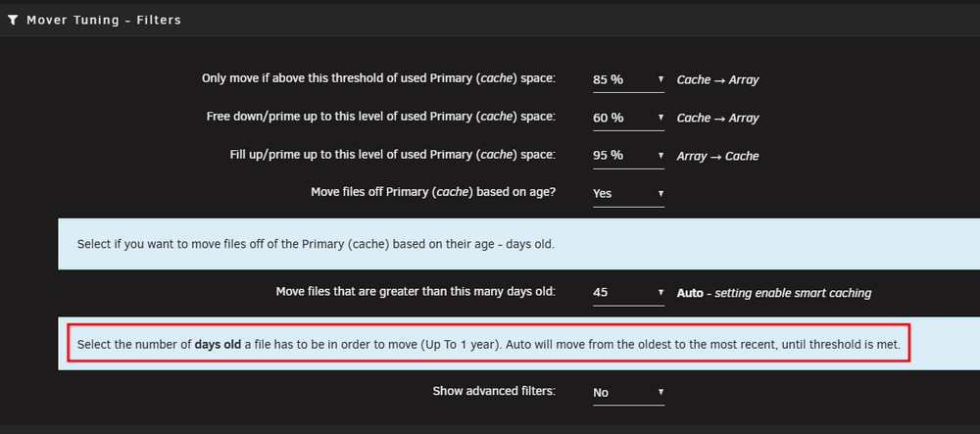Image resolution: width=980 pixels, height=434 pixels.
Task: Click the 'days old' help description box
Action: 489,344
